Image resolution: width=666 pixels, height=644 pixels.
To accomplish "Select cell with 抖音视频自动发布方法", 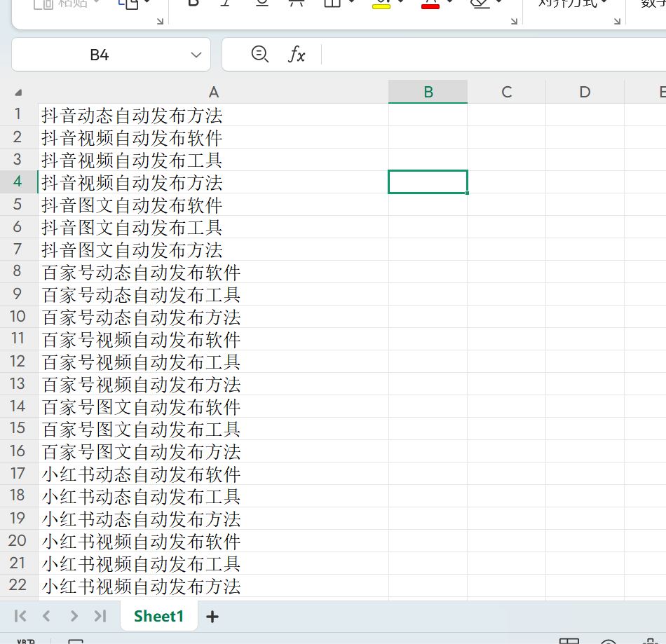I will pos(213,182).
